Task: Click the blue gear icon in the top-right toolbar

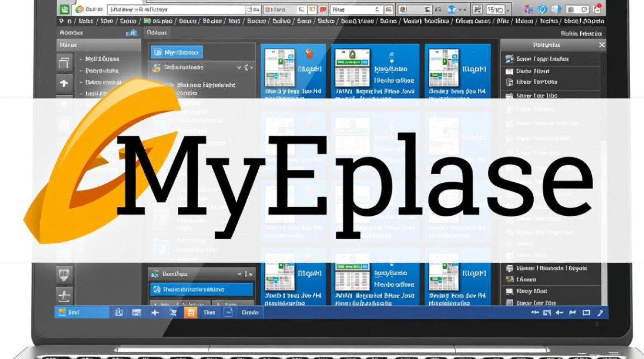Action: 542,9
